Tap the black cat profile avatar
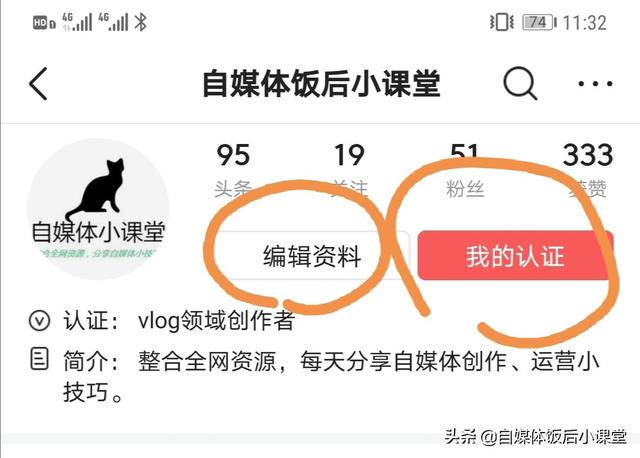 pyautogui.click(x=98, y=209)
